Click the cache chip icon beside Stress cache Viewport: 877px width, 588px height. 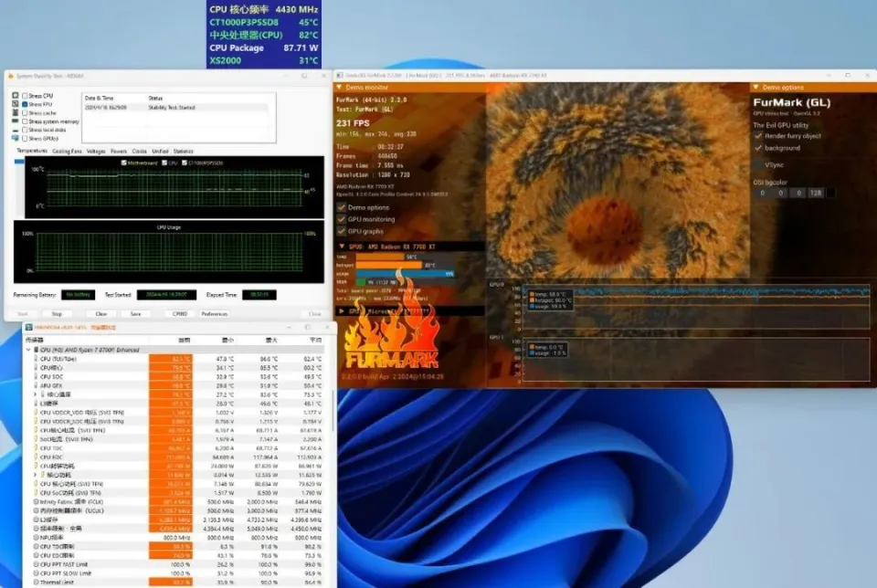point(16,113)
